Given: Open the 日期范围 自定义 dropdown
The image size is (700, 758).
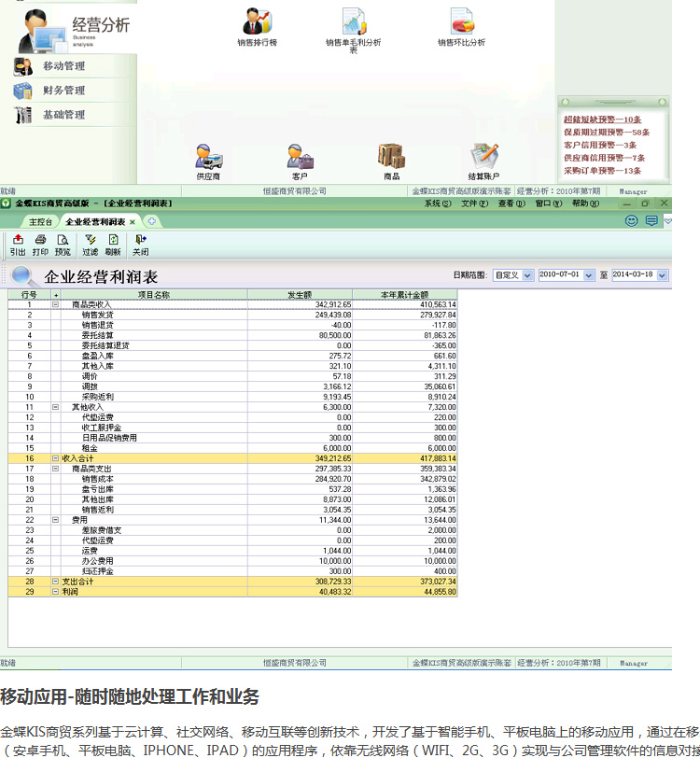Looking at the screenshot, I should (x=527, y=275).
